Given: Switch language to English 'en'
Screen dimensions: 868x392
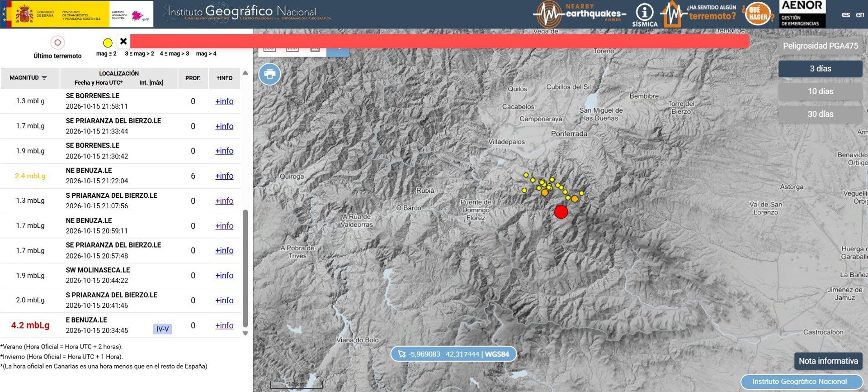Looking at the screenshot, I should [x=860, y=14].
